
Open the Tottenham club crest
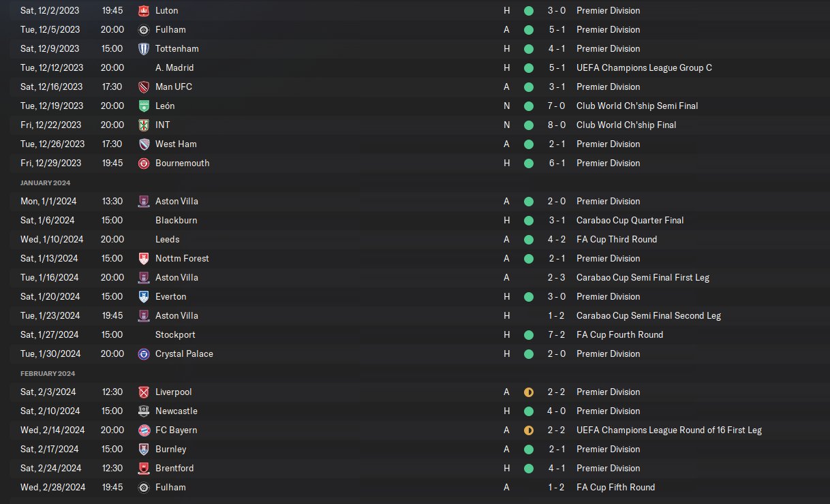pyautogui.click(x=143, y=49)
